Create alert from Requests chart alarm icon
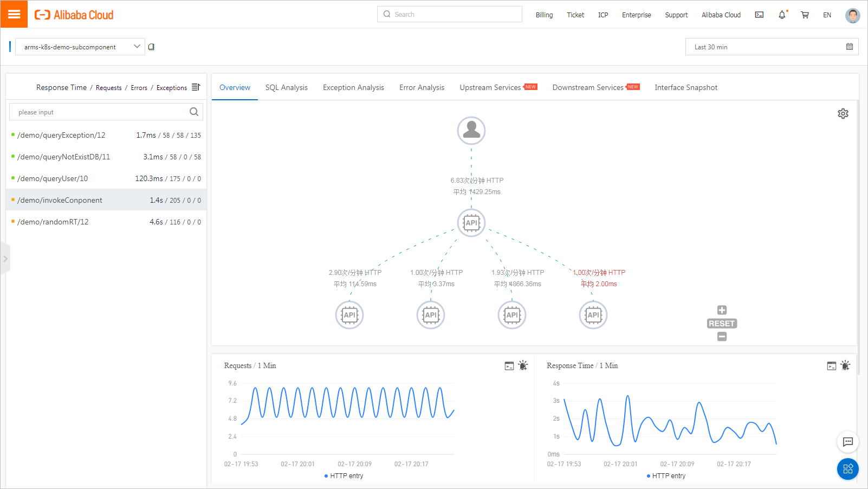 pyautogui.click(x=523, y=365)
